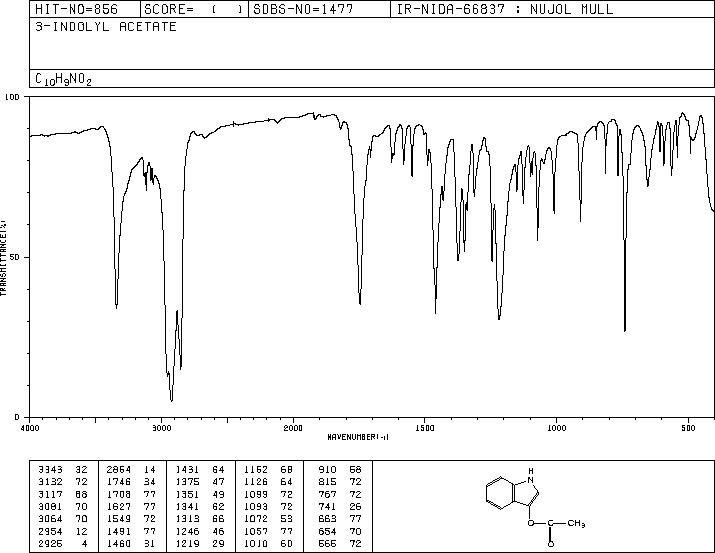The height and width of the screenshot is (553, 715).
Task: Select peak value 3132 in the table
Action: pyautogui.click(x=50, y=482)
